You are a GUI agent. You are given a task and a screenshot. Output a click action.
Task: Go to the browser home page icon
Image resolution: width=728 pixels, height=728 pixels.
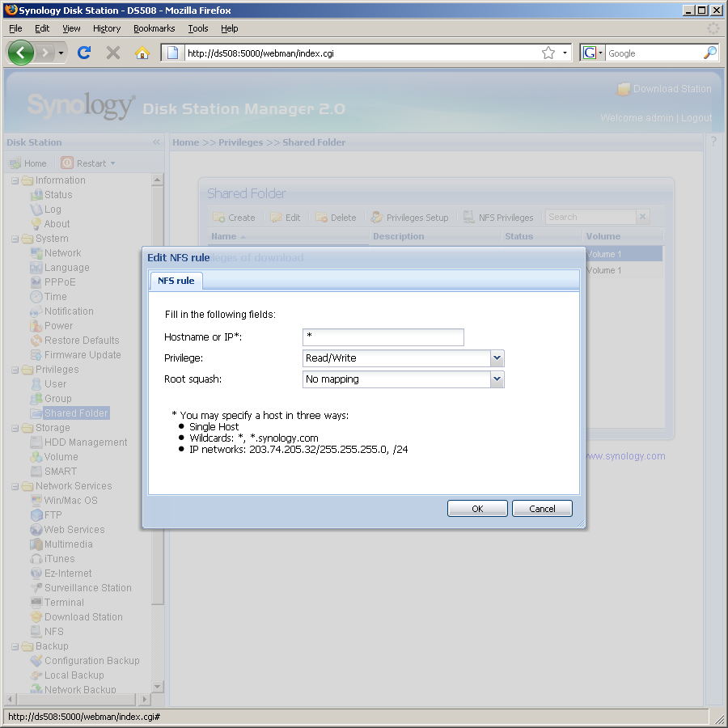coord(142,53)
